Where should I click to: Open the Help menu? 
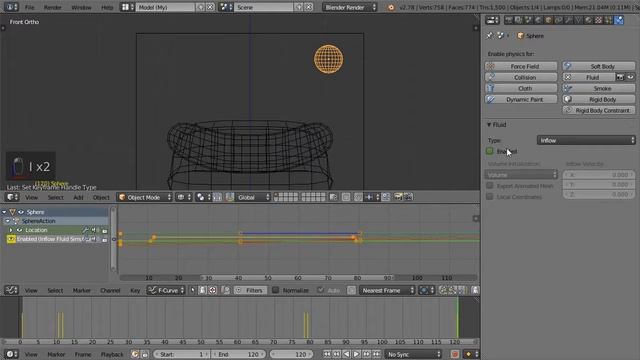(x=107, y=7)
